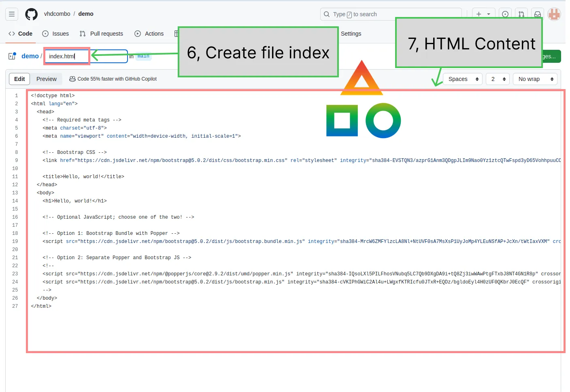Image resolution: width=570 pixels, height=392 pixels.
Task: Click line number 9 in the gutter
Action: [x=16, y=160]
